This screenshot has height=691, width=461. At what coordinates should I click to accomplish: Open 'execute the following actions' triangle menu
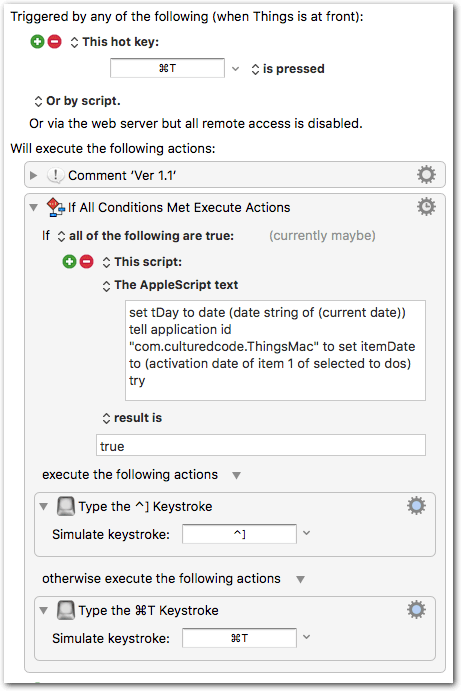(x=236, y=475)
